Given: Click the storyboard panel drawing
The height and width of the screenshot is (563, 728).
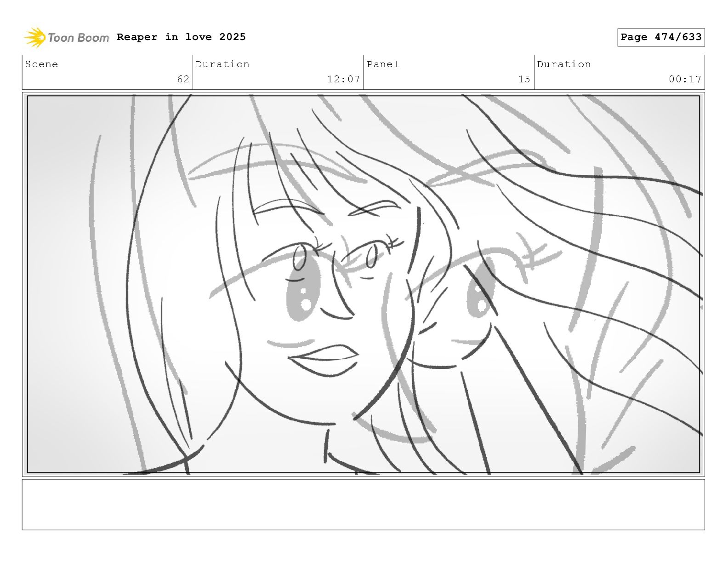Looking at the screenshot, I should point(364,284).
